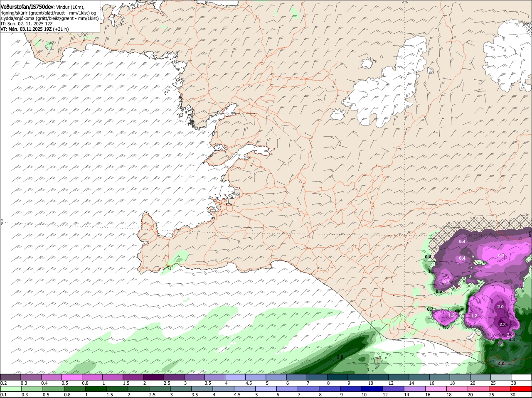The image size is (532, 398).
Task: Pick upper legend dark purple swatch between 2 and 2.5
Action: [153, 377]
